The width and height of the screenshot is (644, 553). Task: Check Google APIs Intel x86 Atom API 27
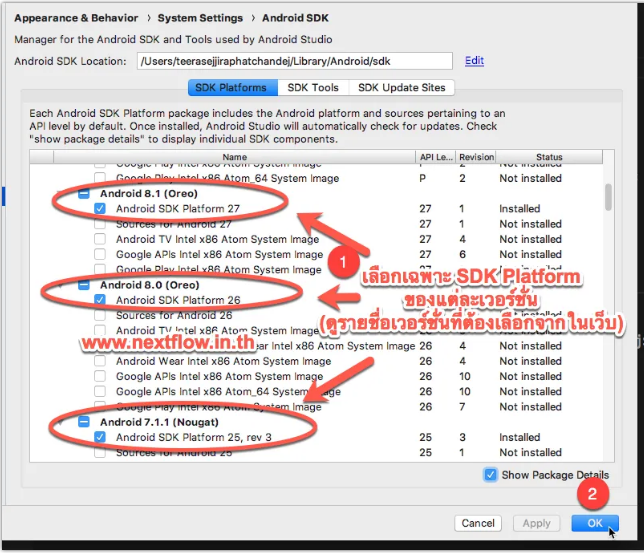(100, 254)
